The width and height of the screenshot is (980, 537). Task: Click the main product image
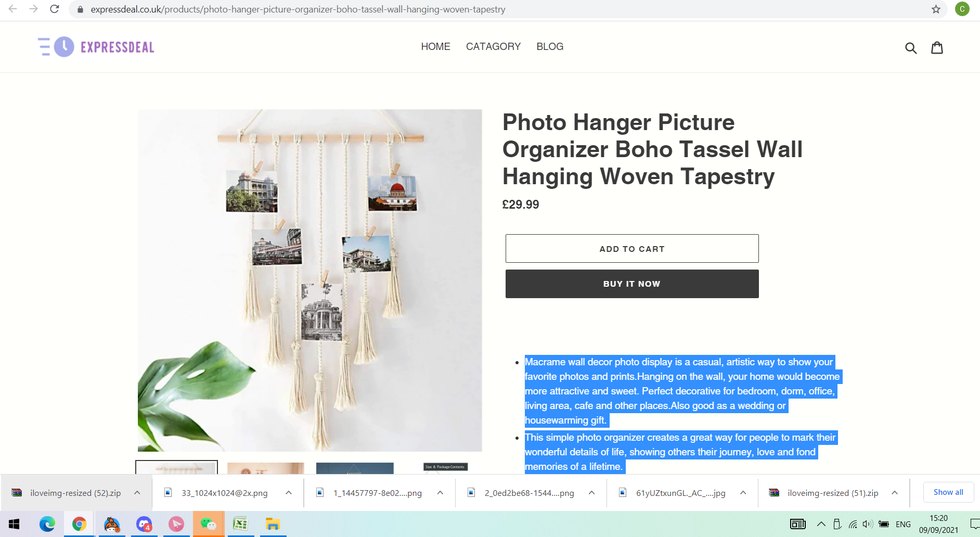point(310,280)
